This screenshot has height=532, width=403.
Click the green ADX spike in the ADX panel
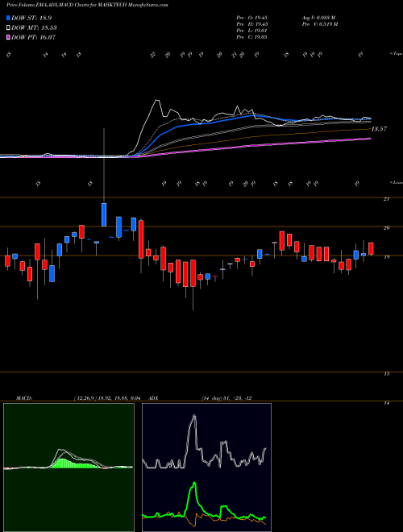tap(194, 484)
